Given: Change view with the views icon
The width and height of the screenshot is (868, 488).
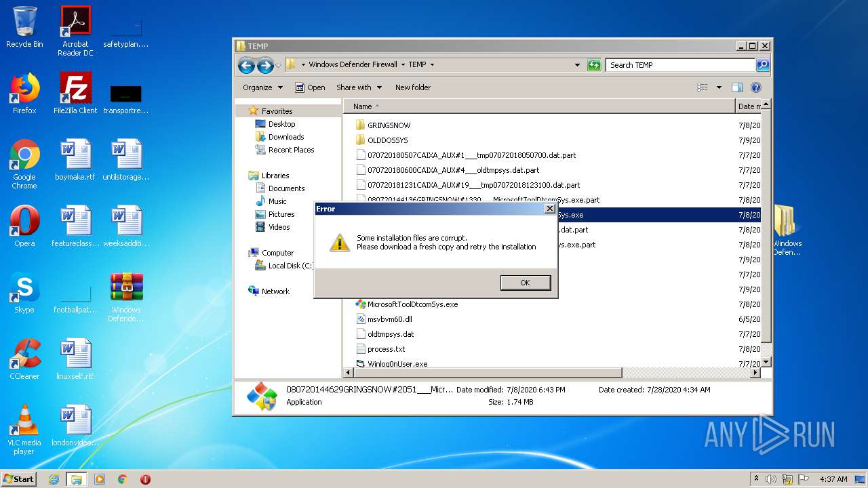Looking at the screenshot, I should (x=703, y=87).
